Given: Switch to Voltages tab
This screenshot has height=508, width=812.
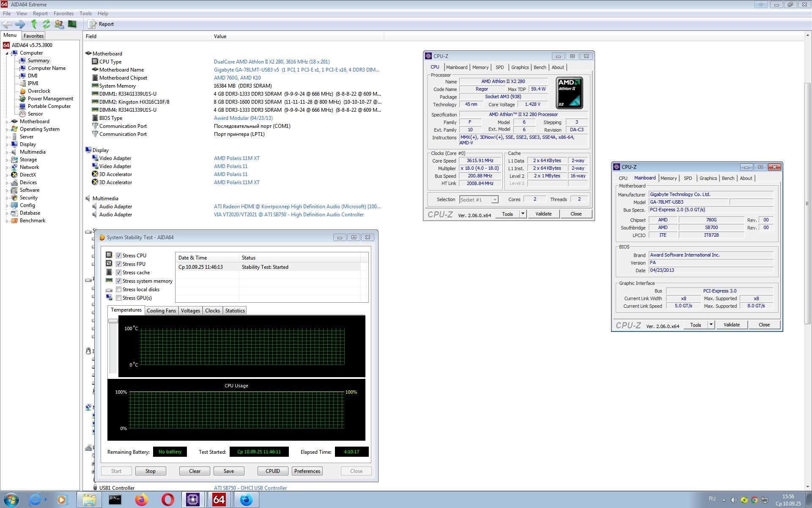Looking at the screenshot, I should [190, 311].
